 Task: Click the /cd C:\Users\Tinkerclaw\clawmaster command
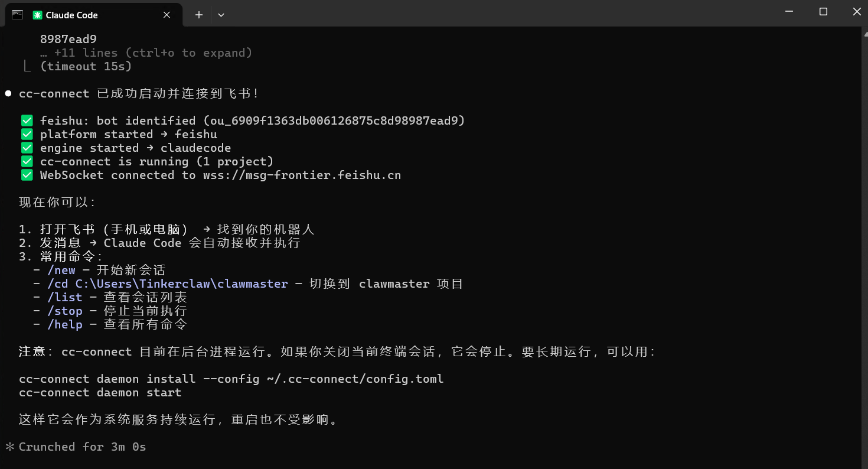point(168,284)
